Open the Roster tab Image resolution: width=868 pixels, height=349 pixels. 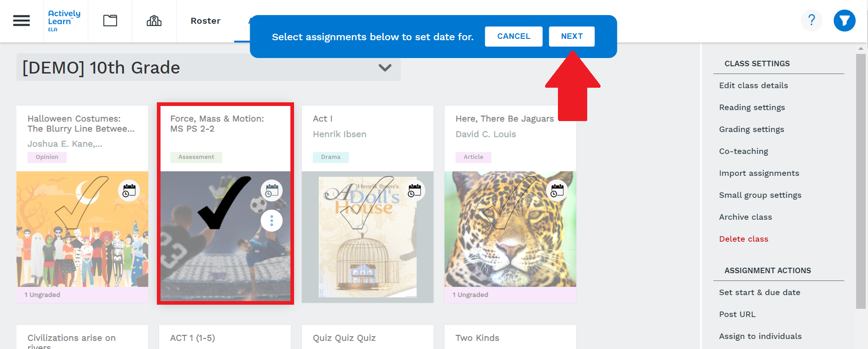pos(205,21)
